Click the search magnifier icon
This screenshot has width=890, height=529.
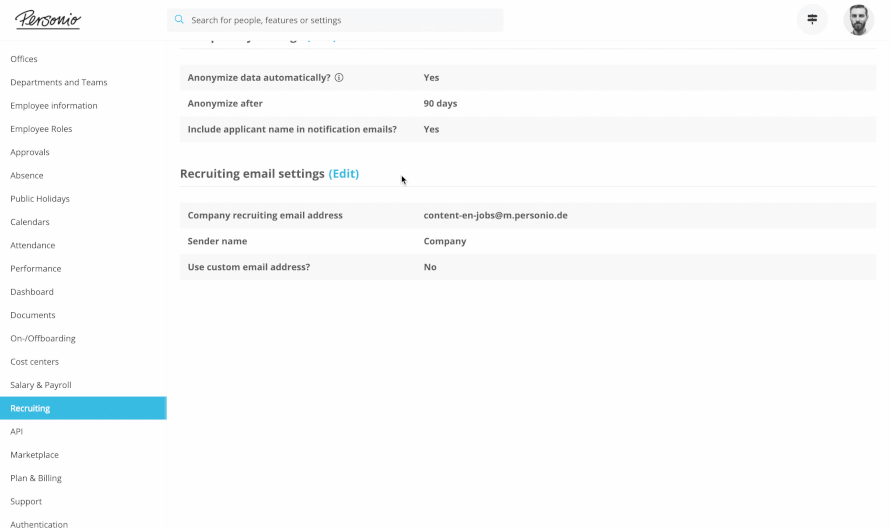179,20
